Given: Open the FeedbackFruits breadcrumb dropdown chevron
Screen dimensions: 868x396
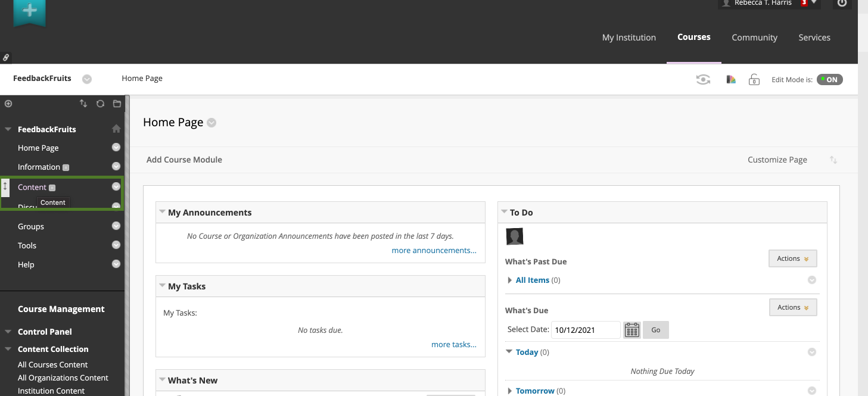Looking at the screenshot, I should point(87,79).
